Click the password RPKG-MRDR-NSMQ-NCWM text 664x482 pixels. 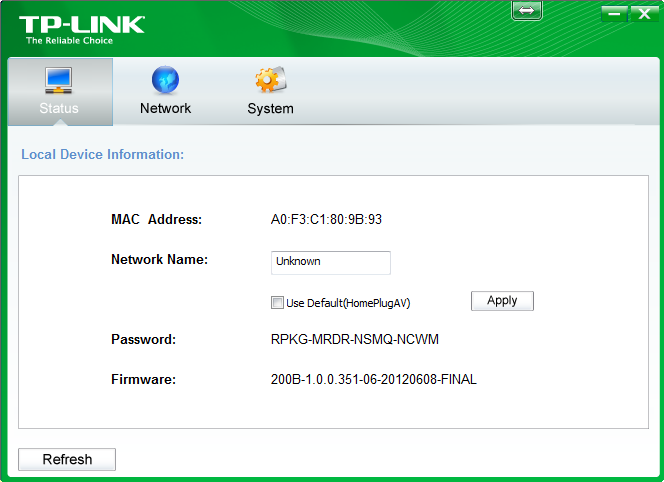[x=354, y=339]
